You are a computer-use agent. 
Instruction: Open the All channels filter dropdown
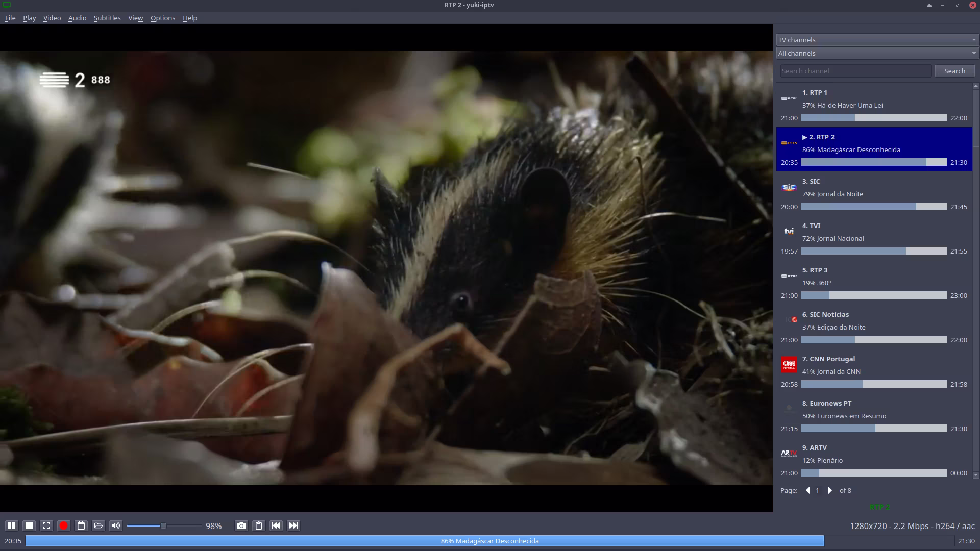(x=876, y=53)
